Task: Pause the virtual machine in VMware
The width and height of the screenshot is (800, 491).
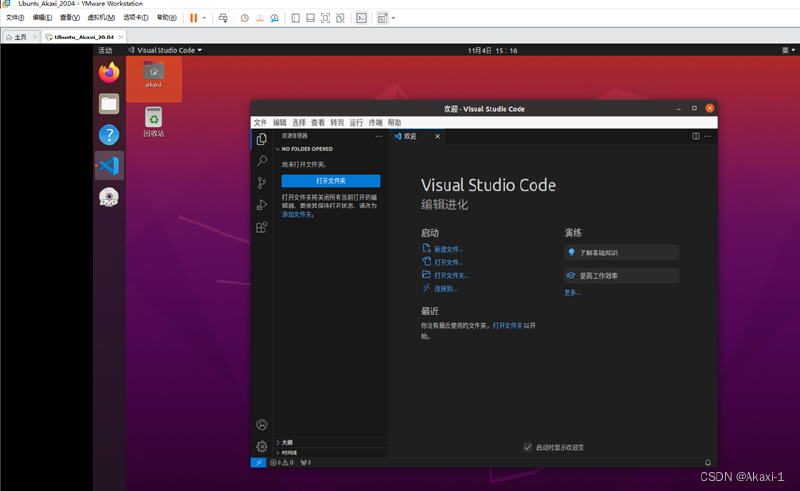Action: point(193,18)
